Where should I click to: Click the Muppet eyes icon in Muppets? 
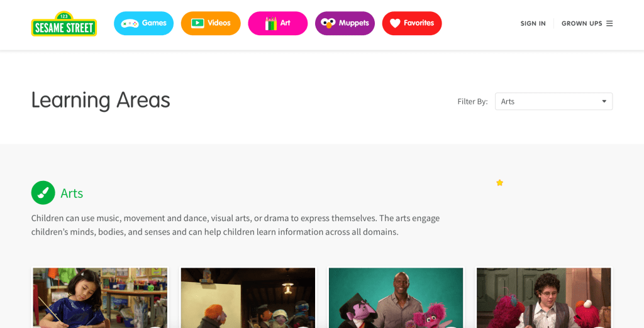point(328,24)
